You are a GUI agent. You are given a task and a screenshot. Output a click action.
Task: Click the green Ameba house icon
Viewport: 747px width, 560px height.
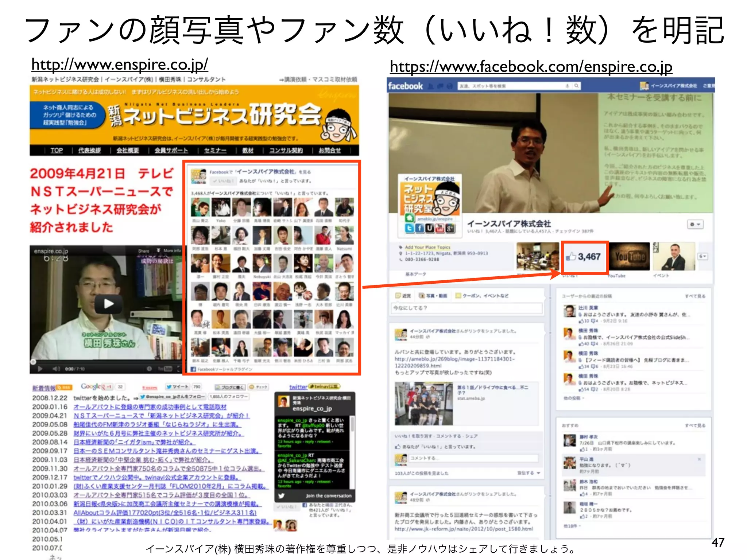click(x=410, y=218)
